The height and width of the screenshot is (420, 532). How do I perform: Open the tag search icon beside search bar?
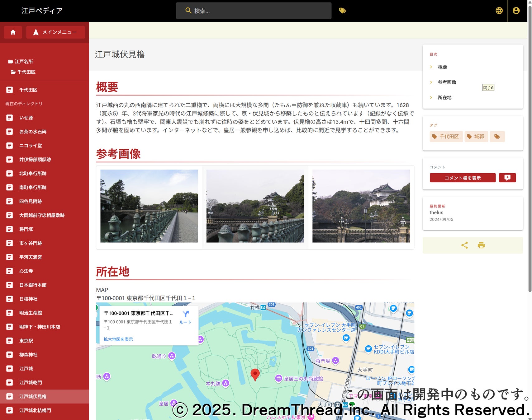point(343,11)
